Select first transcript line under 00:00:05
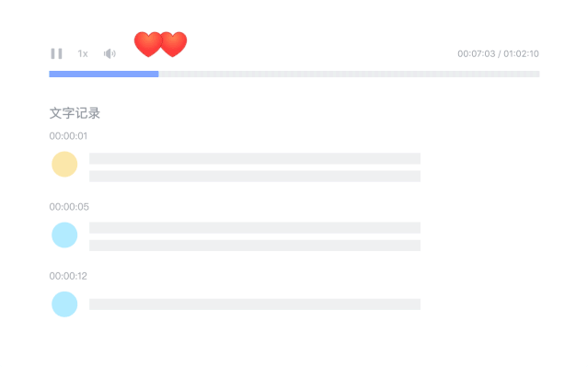588x367 pixels. tap(255, 227)
